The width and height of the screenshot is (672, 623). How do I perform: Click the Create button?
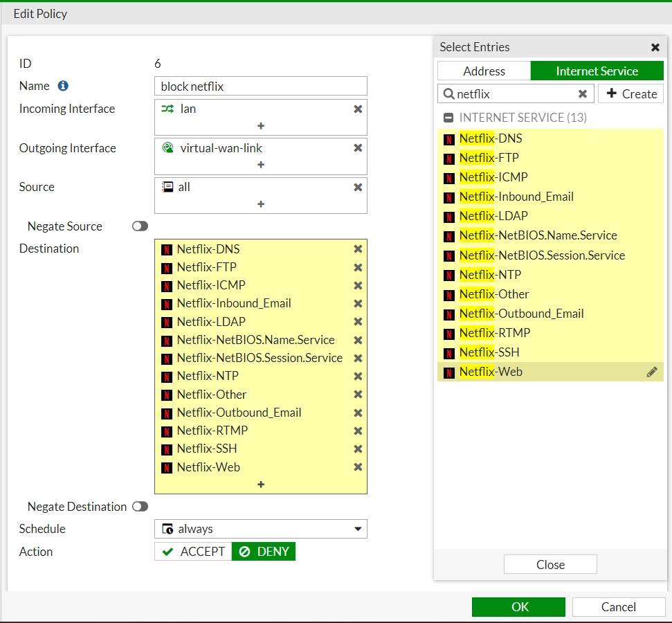pyautogui.click(x=631, y=93)
